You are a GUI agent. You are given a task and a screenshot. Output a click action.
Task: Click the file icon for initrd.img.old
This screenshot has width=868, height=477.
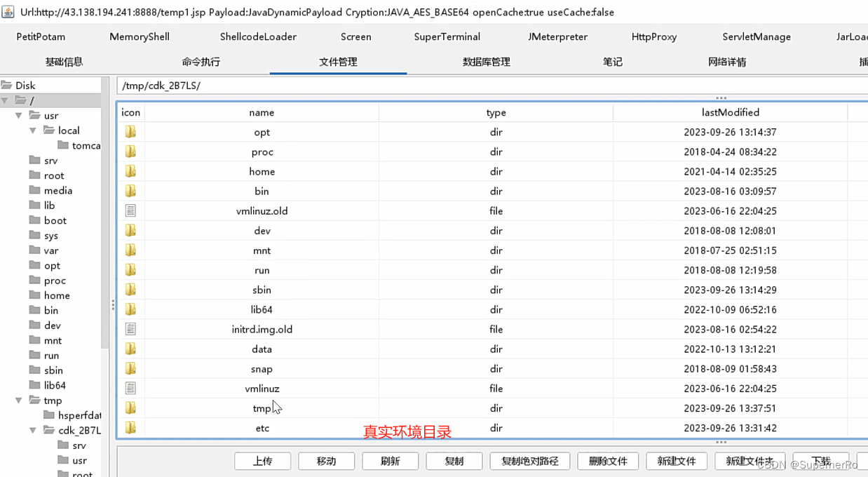pos(130,329)
